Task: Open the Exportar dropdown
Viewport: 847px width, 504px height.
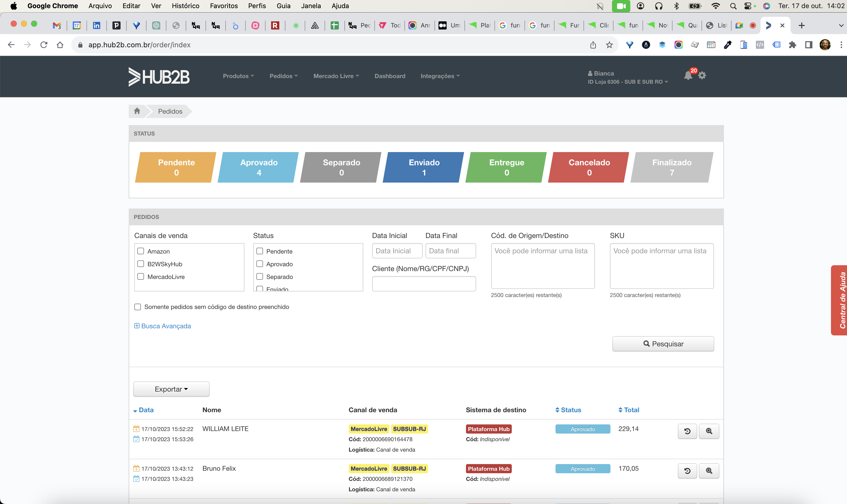Action: [x=171, y=389]
